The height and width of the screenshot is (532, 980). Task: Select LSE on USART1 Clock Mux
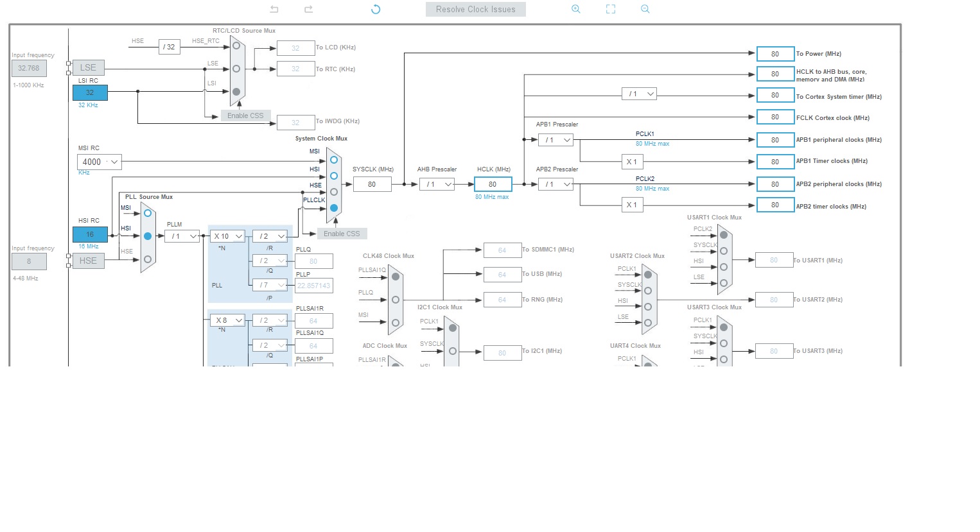pyautogui.click(x=724, y=283)
